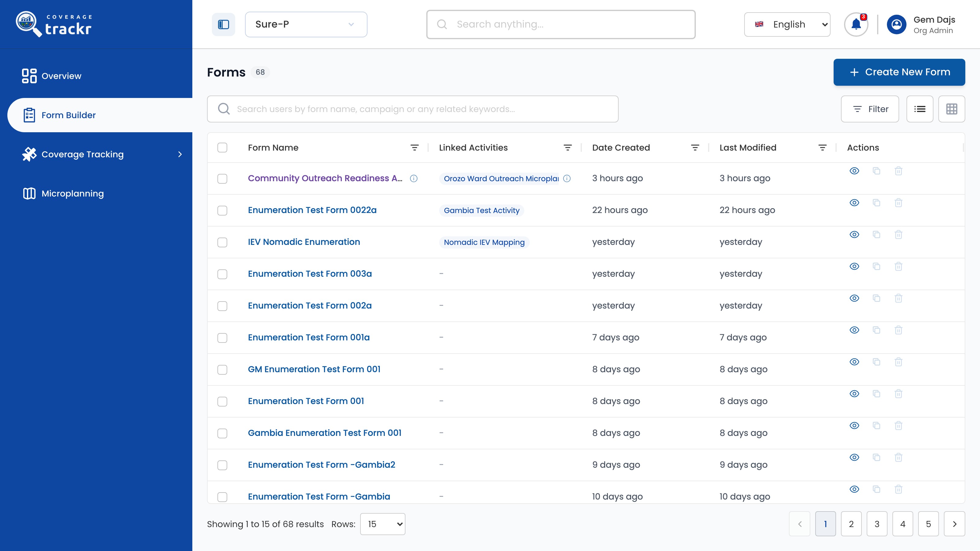Check Gambia Enumeration Test Form 001 checkbox
Viewport: 980px width, 551px height.
tap(222, 433)
